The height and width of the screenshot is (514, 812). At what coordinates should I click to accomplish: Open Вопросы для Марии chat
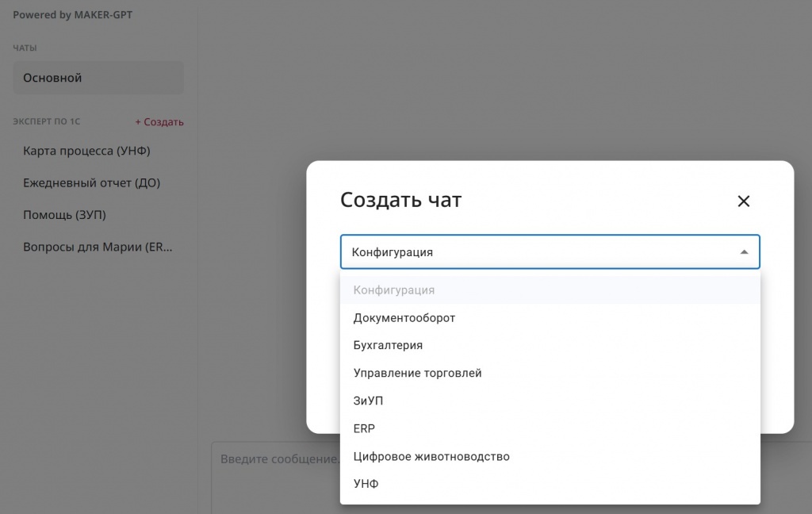coord(98,247)
